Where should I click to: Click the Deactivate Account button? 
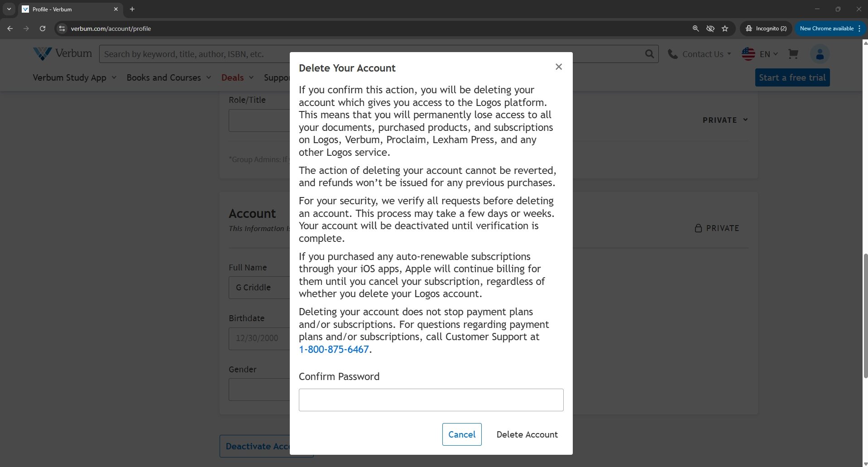point(255,446)
